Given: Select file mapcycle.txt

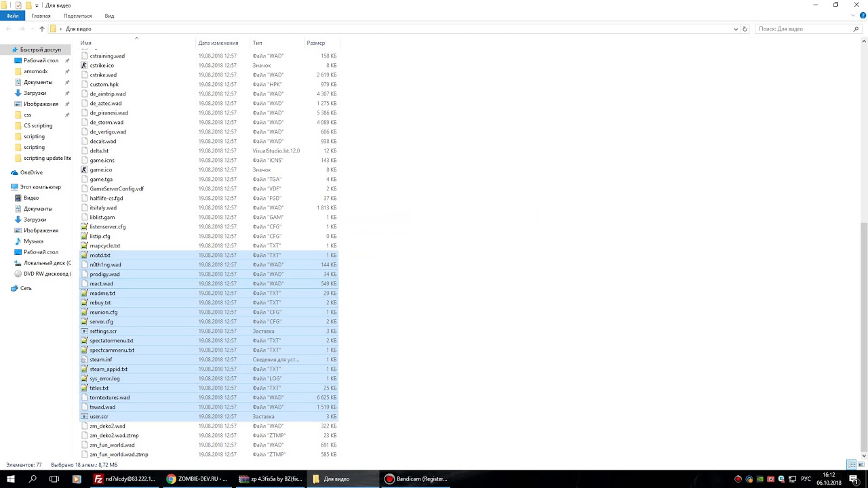Looking at the screenshot, I should [x=104, y=246].
